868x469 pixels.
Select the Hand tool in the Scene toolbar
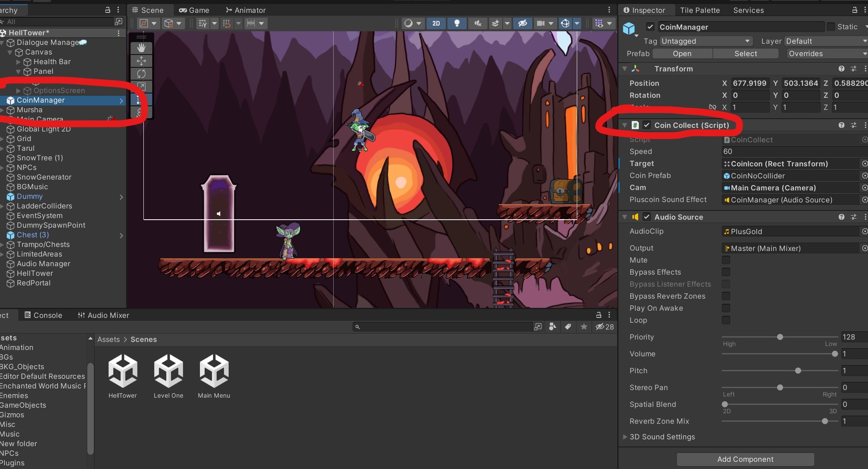(x=141, y=47)
